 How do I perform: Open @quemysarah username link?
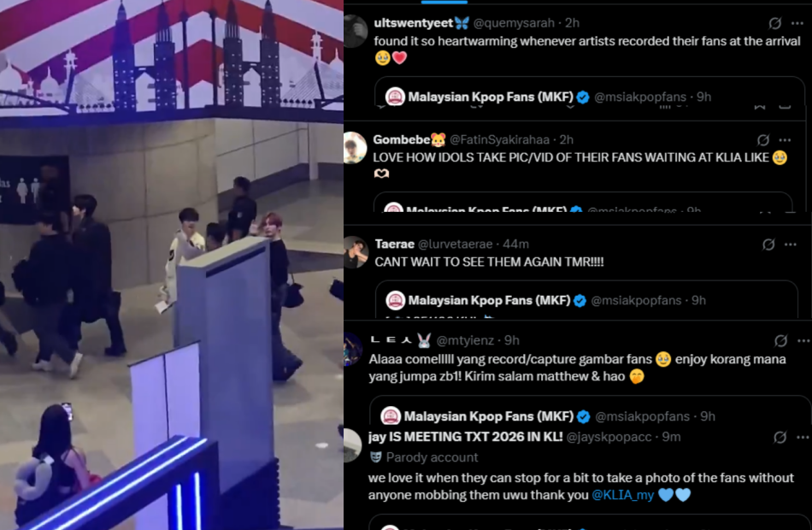pyautogui.click(x=515, y=23)
